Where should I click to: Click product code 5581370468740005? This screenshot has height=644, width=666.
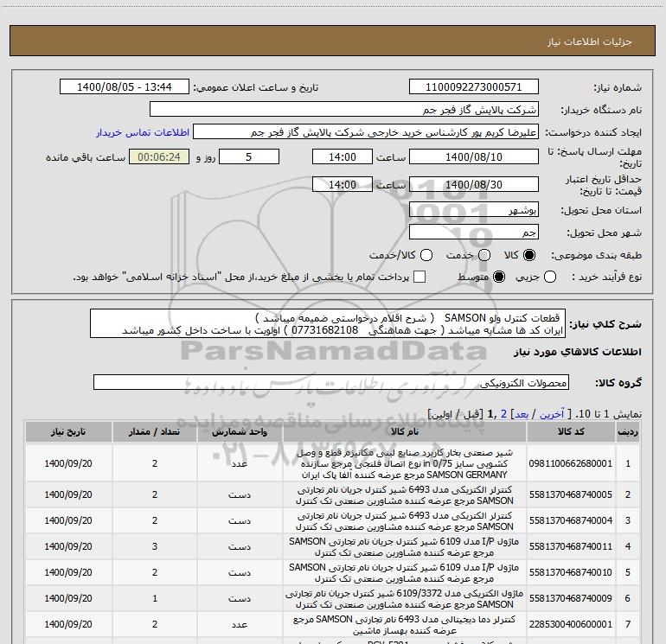point(571,494)
